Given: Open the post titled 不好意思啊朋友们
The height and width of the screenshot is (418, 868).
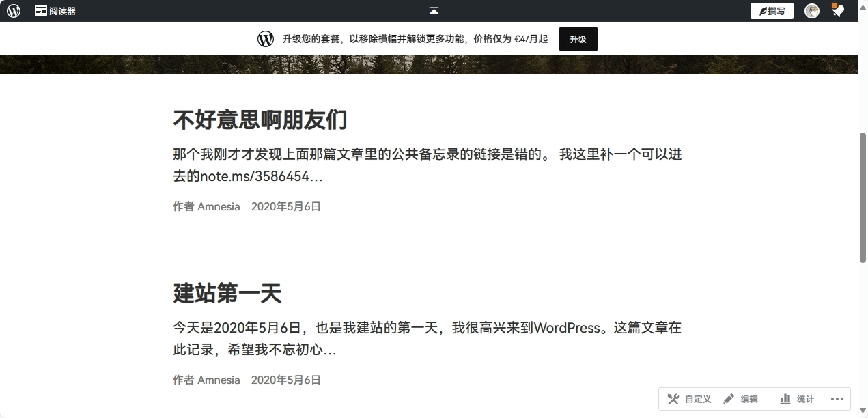Looking at the screenshot, I should click(260, 120).
